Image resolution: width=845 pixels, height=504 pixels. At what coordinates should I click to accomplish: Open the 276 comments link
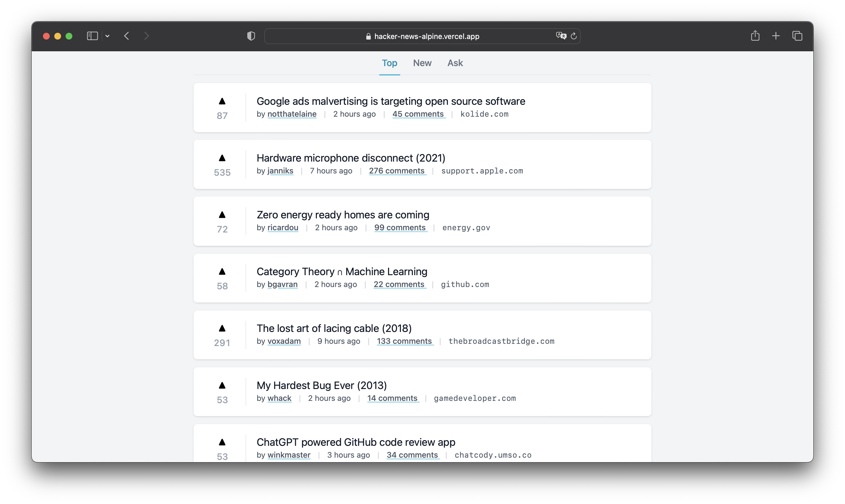(x=397, y=171)
